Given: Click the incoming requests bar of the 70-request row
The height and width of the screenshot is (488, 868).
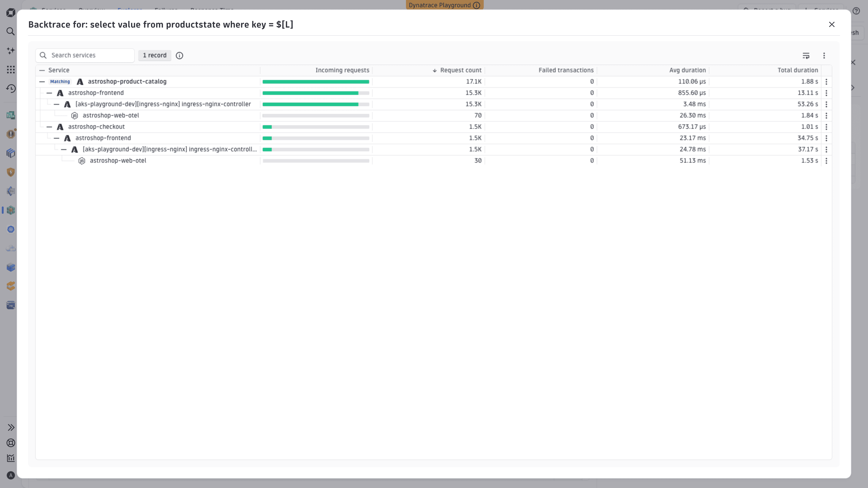Looking at the screenshot, I should 316,115.
